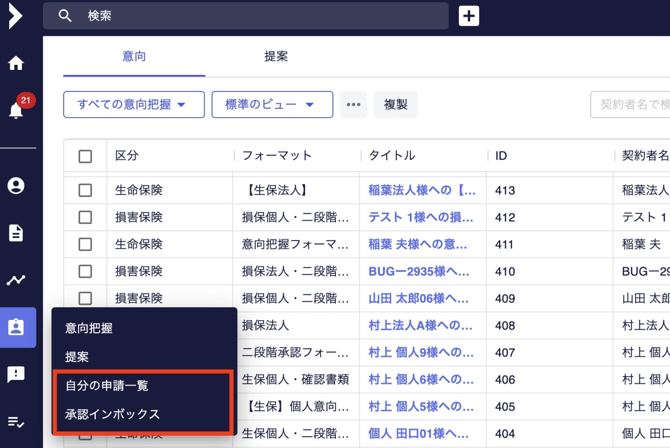The image size is (670, 448).
Task: Open the checklist icon at sidebar bottom
Action: pos(16,422)
